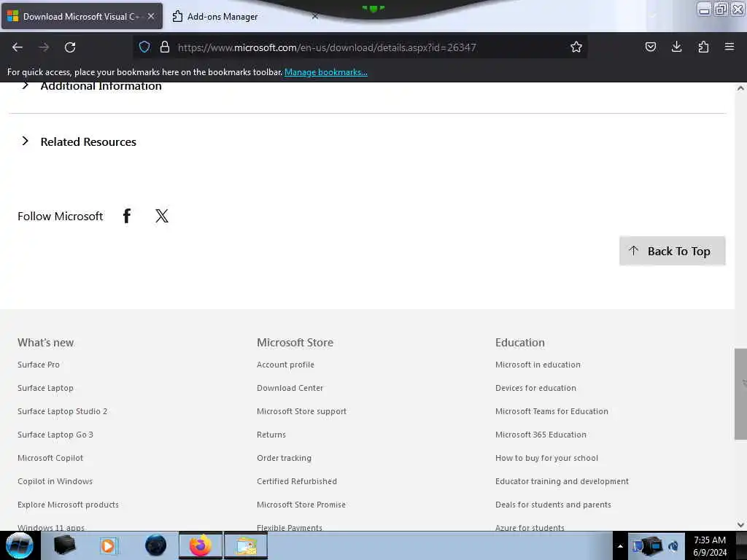Click the page's vertical scrollbar thumb

click(x=740, y=394)
